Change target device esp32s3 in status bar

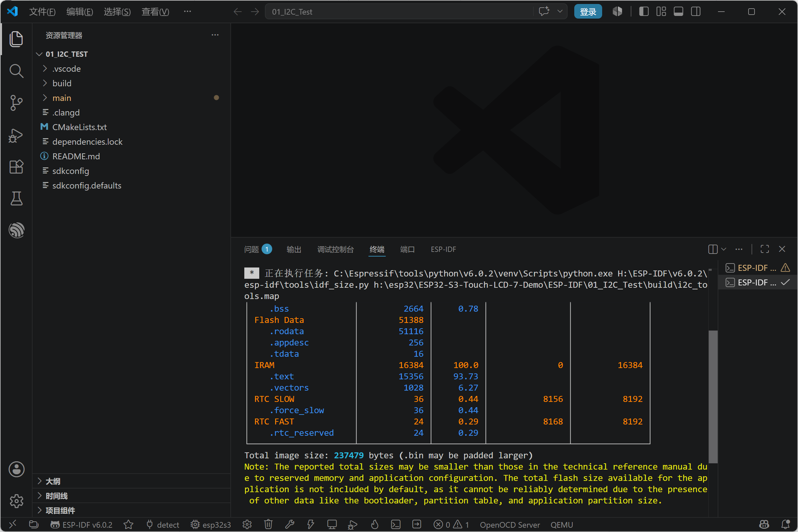tap(210, 525)
